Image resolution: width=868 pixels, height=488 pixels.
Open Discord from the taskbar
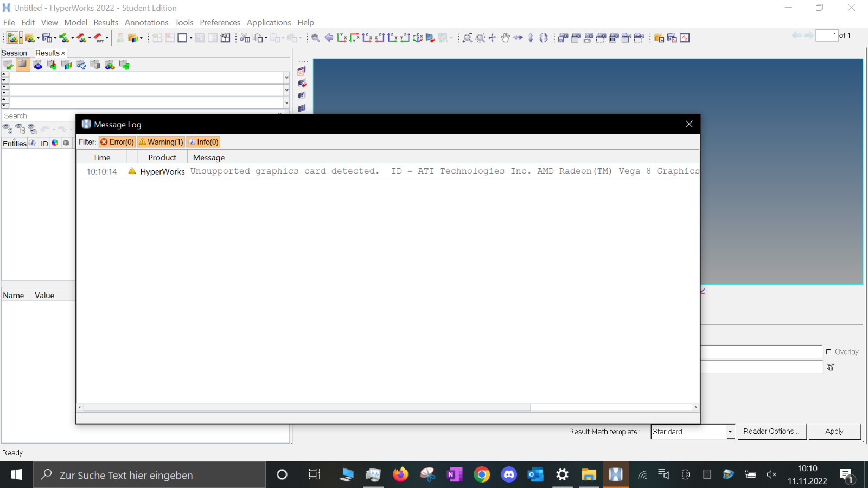tap(509, 474)
